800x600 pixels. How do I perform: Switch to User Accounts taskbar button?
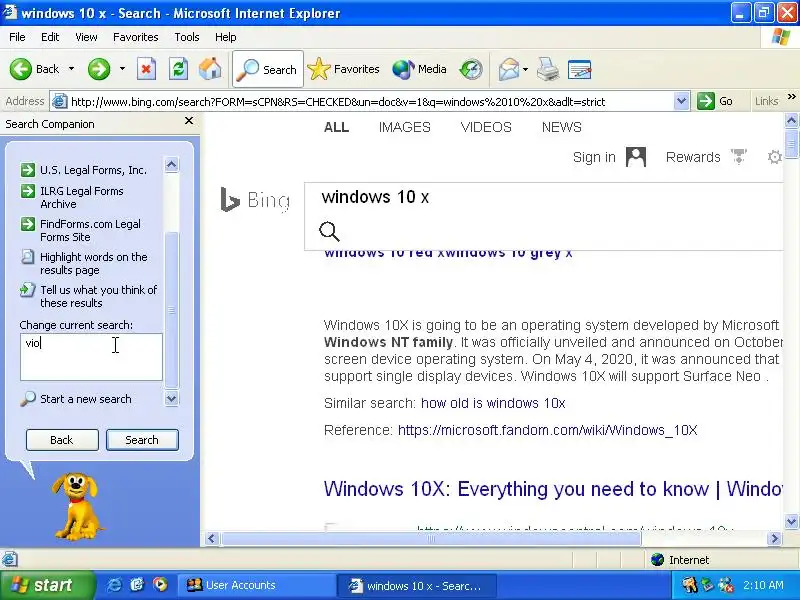pyautogui.click(x=256, y=585)
